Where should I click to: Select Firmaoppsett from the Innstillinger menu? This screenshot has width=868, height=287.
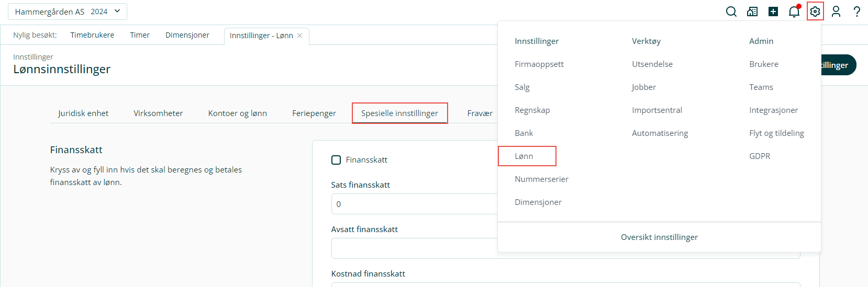tap(539, 64)
